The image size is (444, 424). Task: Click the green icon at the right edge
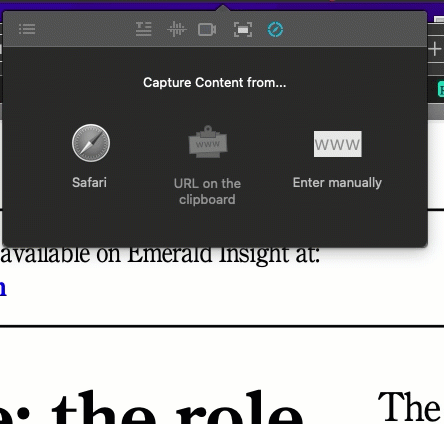point(441,89)
